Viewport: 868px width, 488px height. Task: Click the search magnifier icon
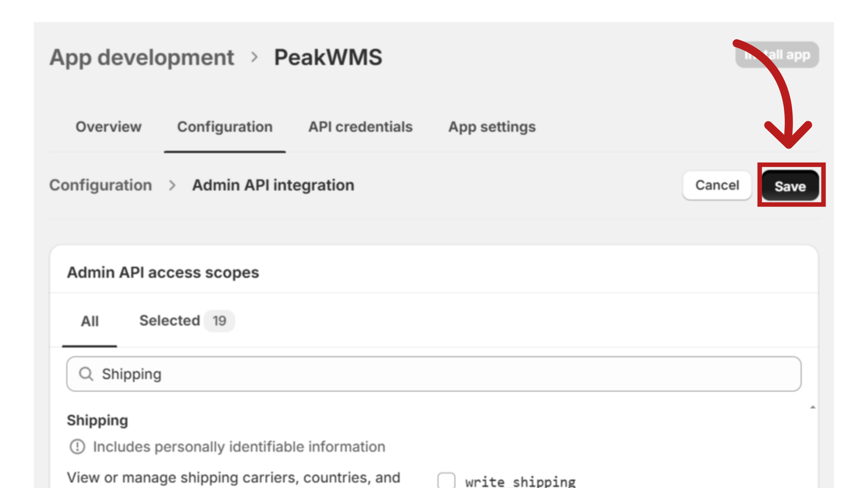pyautogui.click(x=86, y=374)
